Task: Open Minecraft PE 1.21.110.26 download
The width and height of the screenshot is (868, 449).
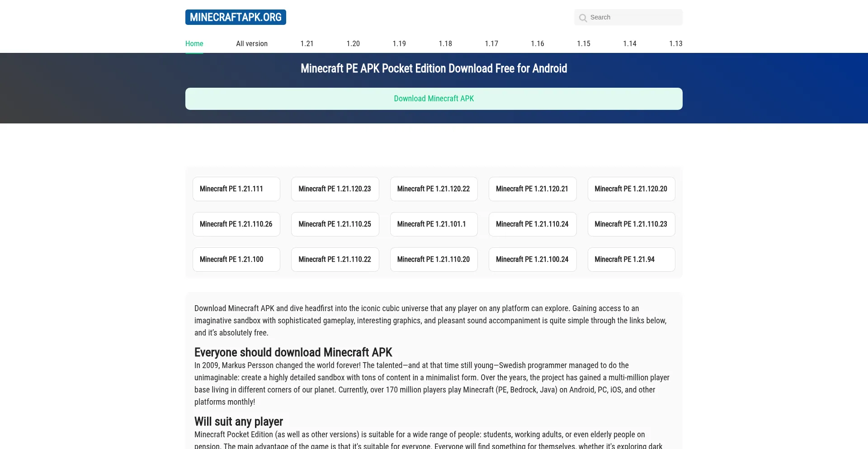Action: 236,224
